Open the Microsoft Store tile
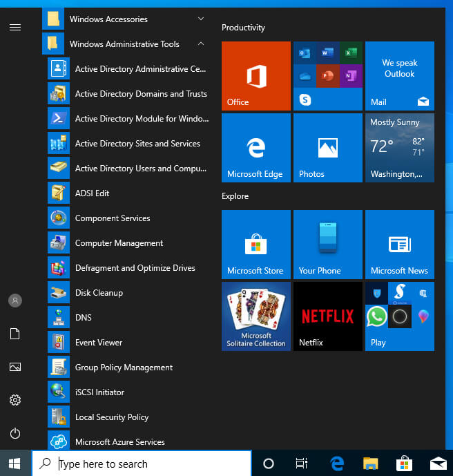This screenshot has height=476, width=453. [x=256, y=245]
